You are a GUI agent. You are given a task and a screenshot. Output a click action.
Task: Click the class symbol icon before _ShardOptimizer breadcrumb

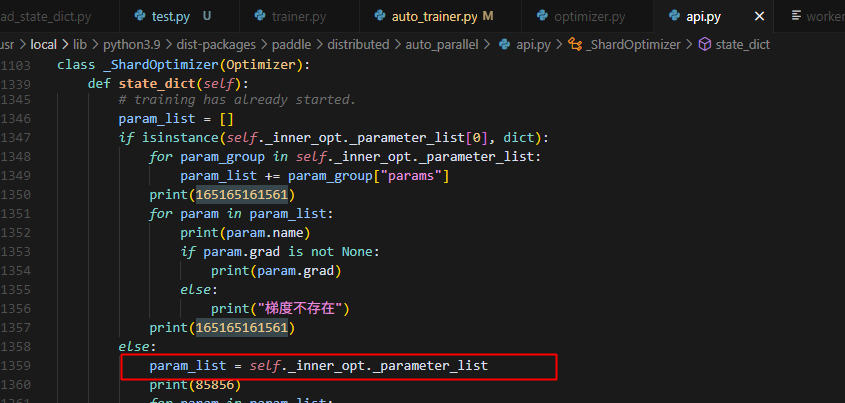click(576, 44)
